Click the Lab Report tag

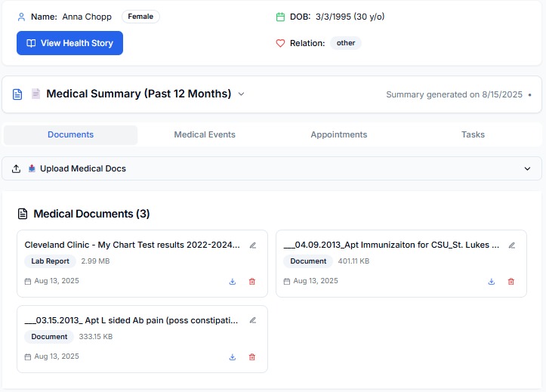[x=50, y=261]
